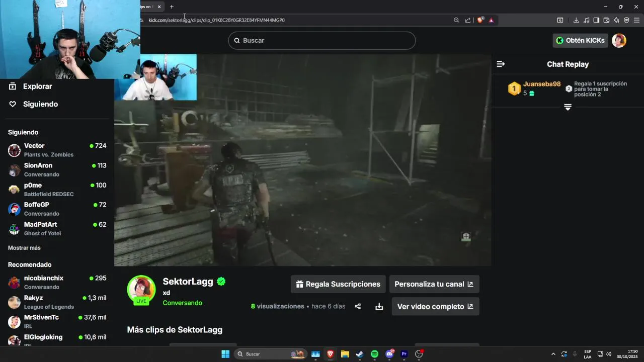Click the media control music note icon
Image resolution: width=644 pixels, height=362 pixels.
tap(586, 20)
